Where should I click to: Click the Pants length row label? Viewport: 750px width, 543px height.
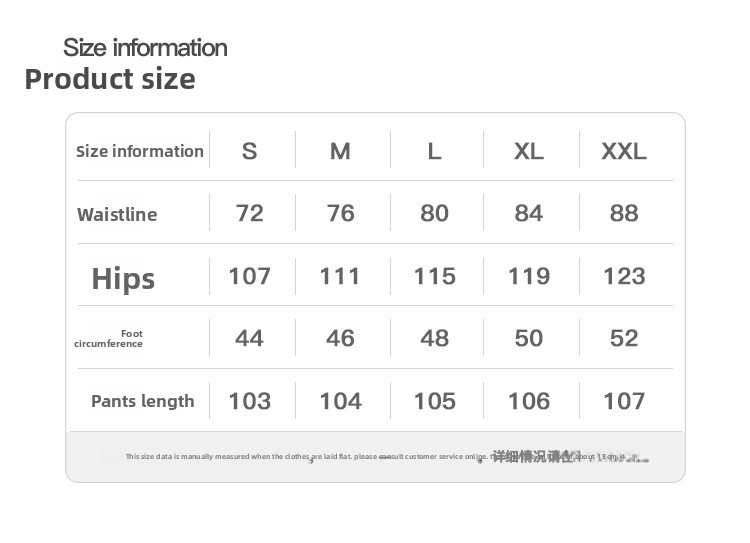(x=142, y=401)
